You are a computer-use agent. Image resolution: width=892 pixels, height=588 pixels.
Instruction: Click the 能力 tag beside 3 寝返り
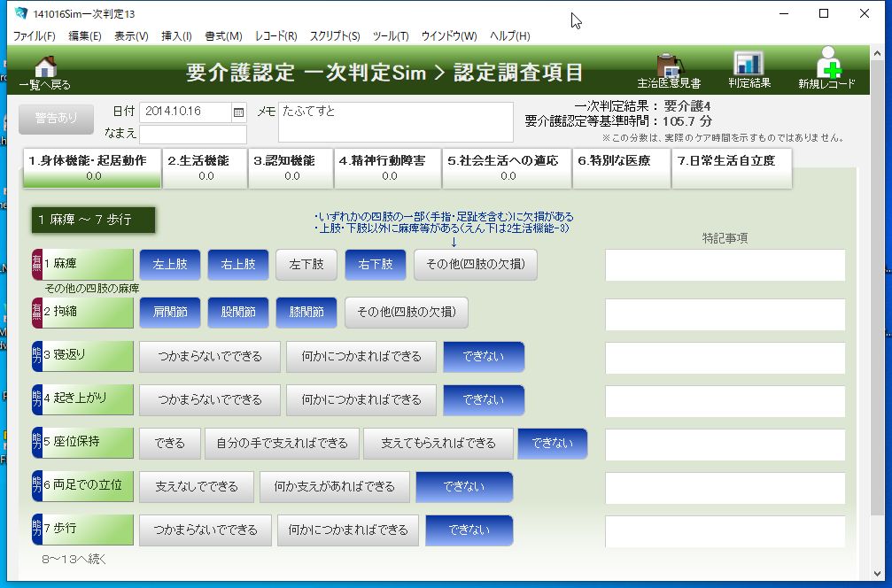[x=37, y=356]
